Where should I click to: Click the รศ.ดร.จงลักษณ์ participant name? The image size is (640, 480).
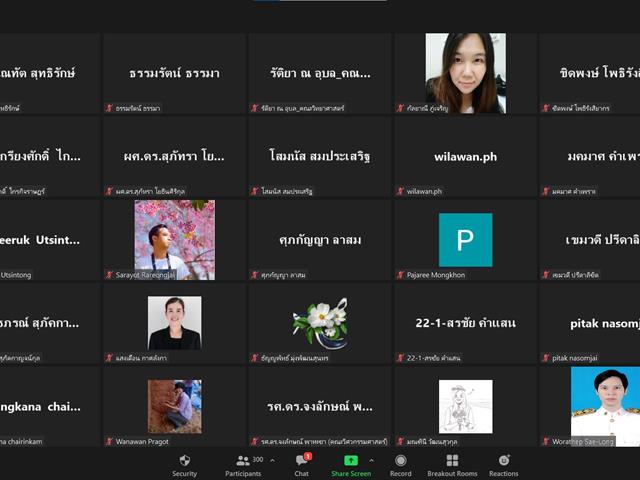pos(320,407)
